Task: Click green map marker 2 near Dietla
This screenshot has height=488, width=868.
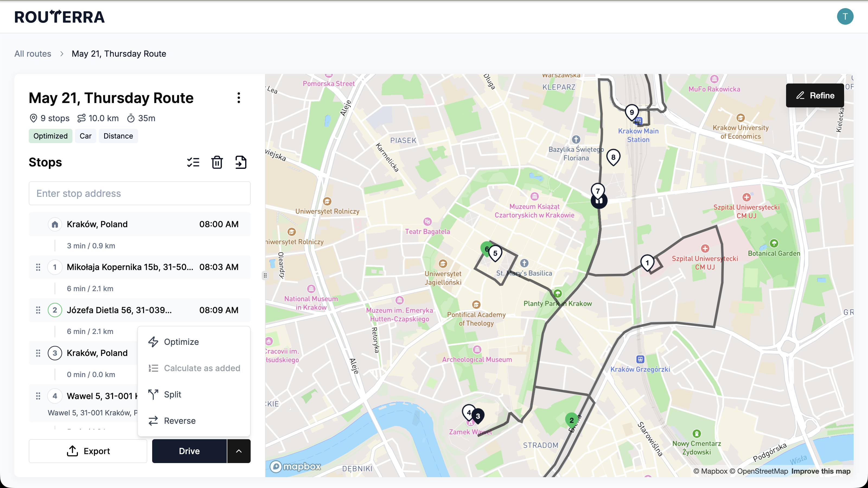Action: tap(572, 420)
